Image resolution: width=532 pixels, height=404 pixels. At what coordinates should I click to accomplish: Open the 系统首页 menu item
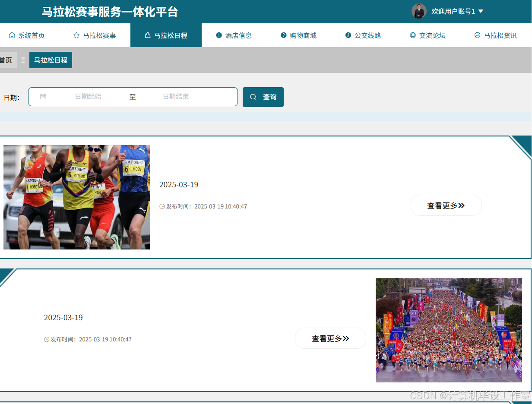(x=27, y=35)
